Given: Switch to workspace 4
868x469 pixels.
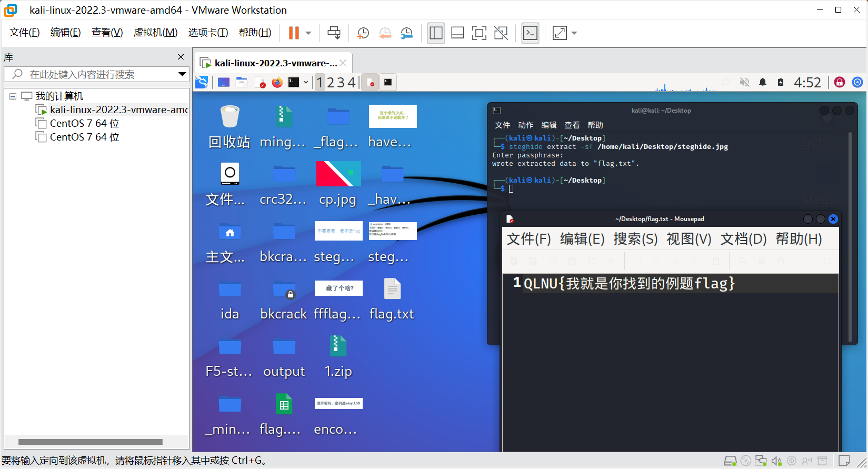Looking at the screenshot, I should coord(351,83).
